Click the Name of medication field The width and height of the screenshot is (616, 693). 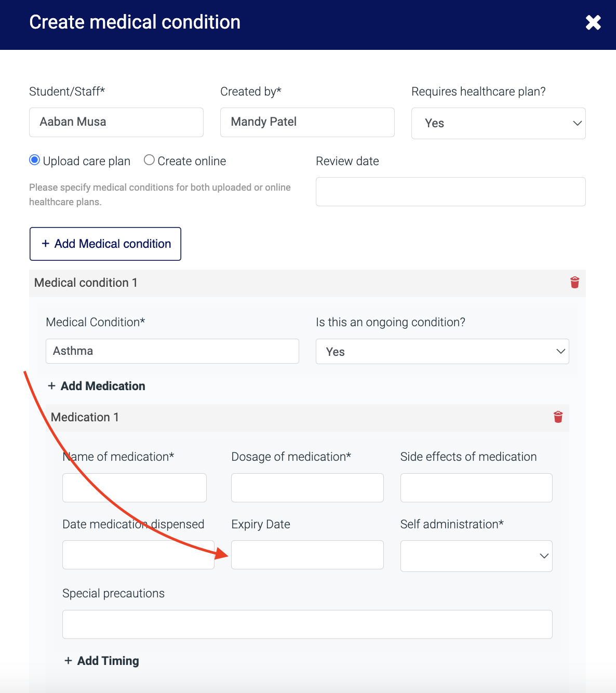coord(134,488)
